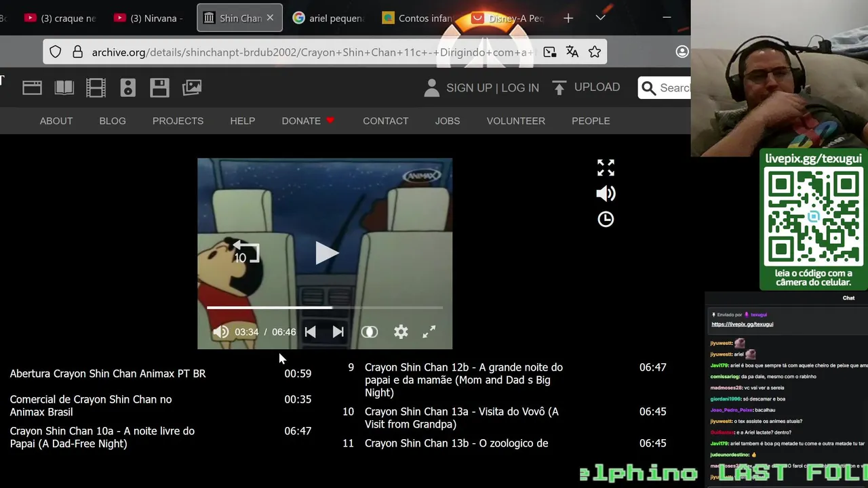Open the Video filmstrip icon
Image resolution: width=868 pixels, height=488 pixels.
(x=96, y=87)
